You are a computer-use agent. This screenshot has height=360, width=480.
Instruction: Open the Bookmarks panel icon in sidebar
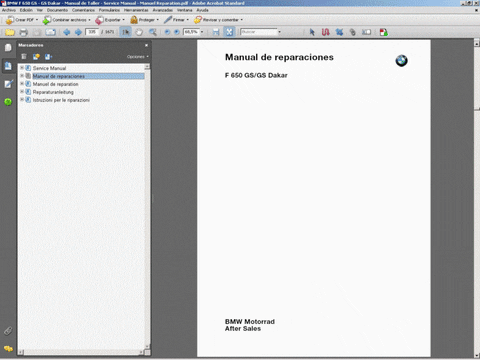(8, 66)
